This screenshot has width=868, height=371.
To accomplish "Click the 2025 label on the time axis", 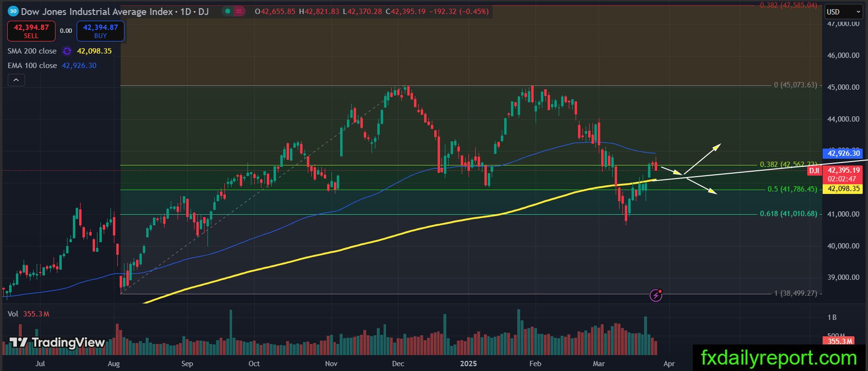I will click(468, 363).
